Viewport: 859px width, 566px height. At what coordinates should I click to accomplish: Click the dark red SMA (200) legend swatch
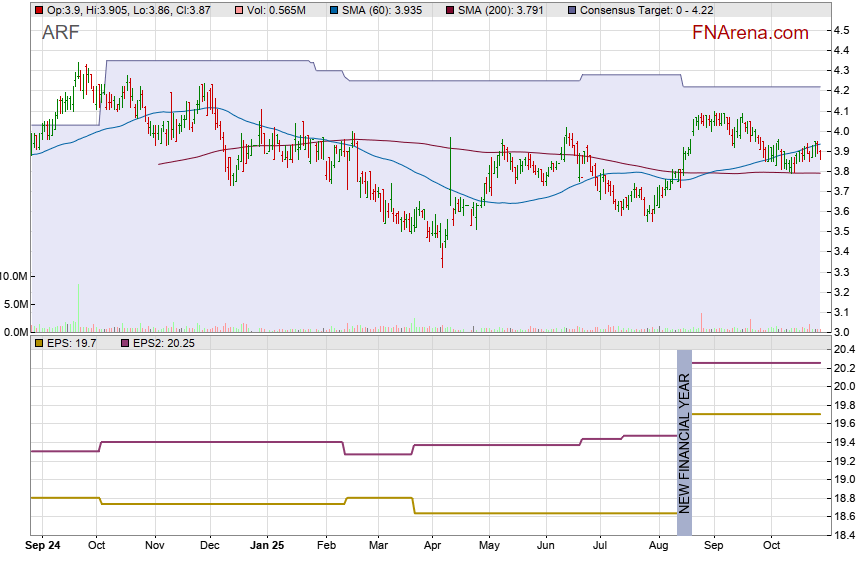(x=449, y=10)
